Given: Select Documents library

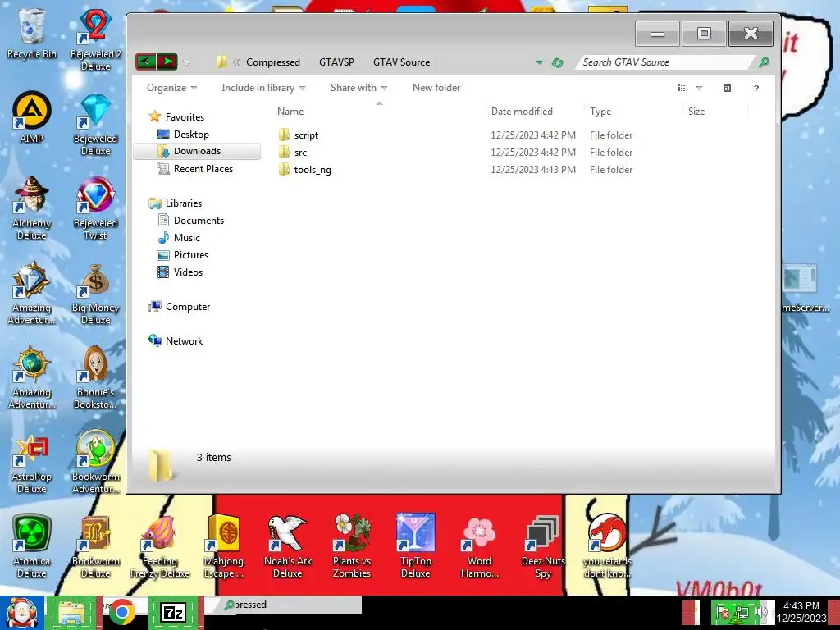Looking at the screenshot, I should [x=199, y=220].
